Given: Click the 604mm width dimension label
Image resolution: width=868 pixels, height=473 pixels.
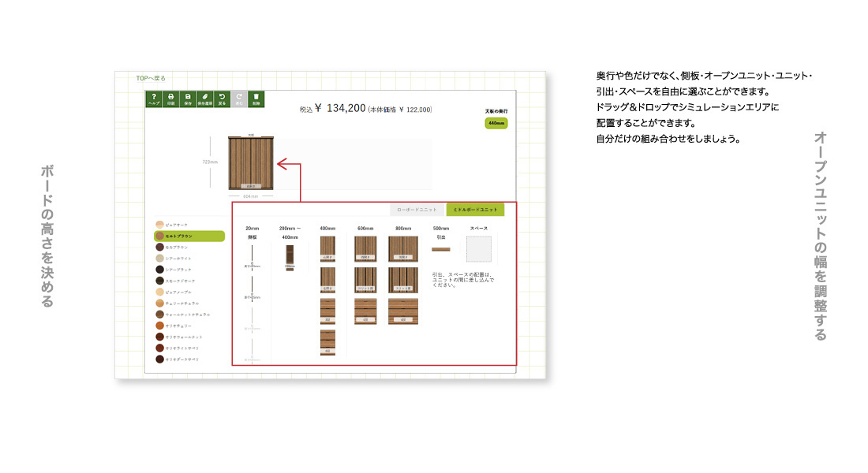Looking at the screenshot, I should pos(251,196).
